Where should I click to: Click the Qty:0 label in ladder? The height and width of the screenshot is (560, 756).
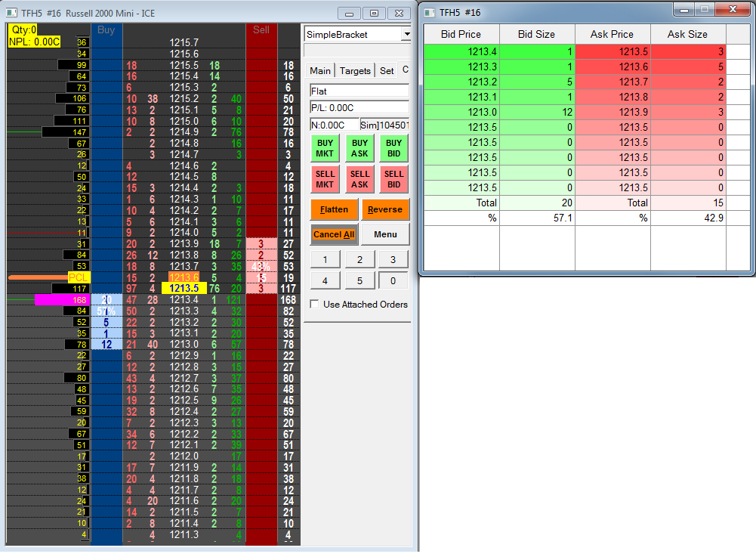(x=23, y=30)
